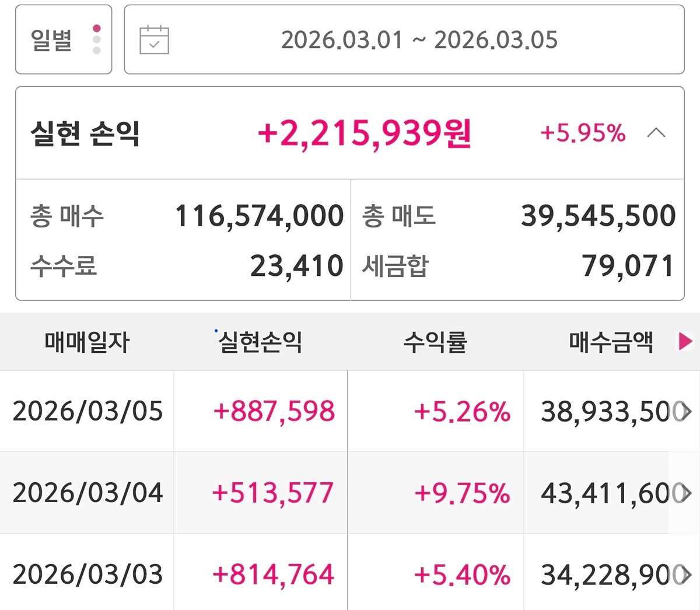The image size is (700, 610).
Task: Click total realized profit +2,215,939원
Action: [x=364, y=134]
